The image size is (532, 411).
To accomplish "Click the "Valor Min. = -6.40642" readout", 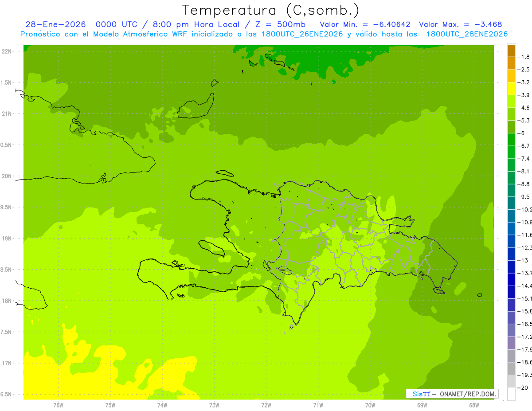I will [x=365, y=24].
